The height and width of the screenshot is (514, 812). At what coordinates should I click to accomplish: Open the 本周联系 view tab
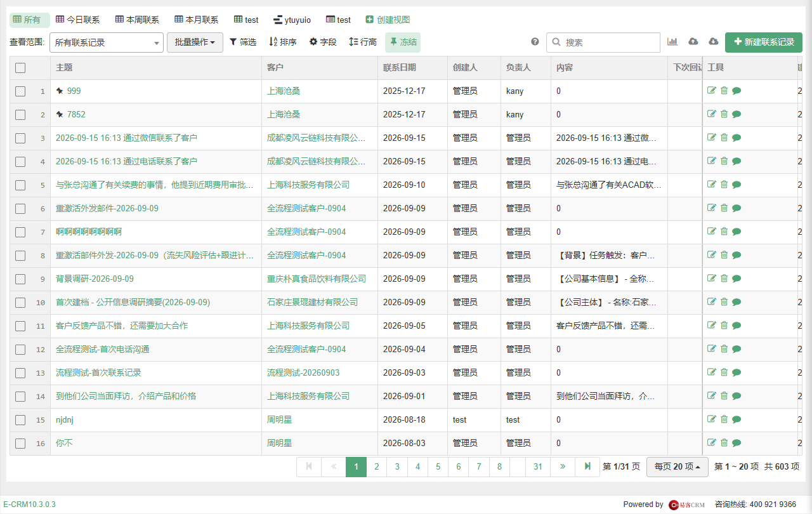[x=137, y=20]
